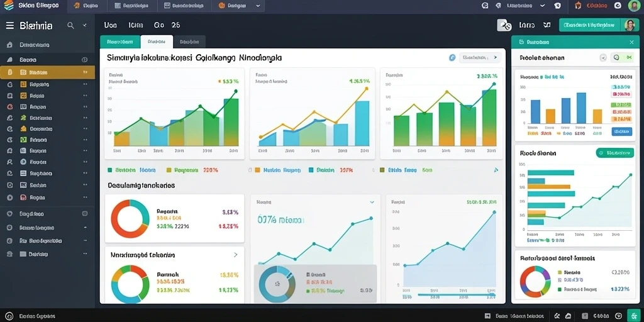This screenshot has width=644, height=322.
Task: Click the first round icon in the top-right bar
Action: pyautogui.click(x=485, y=6)
